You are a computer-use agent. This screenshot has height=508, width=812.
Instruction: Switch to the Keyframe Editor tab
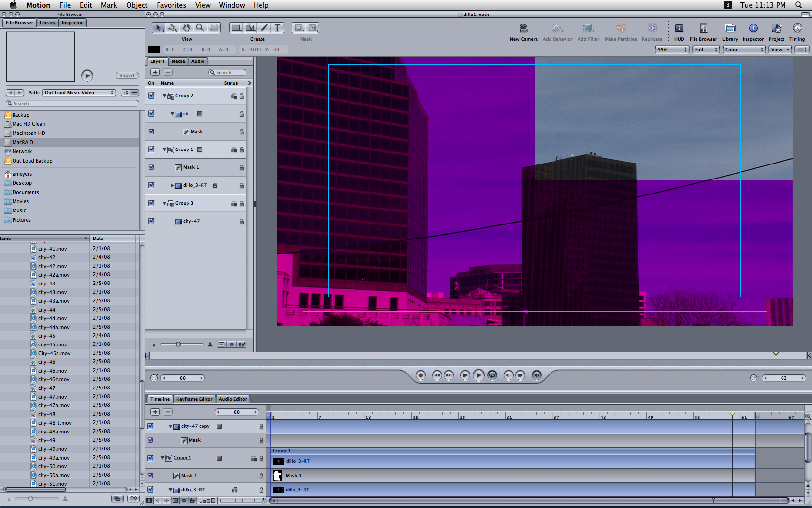(x=194, y=399)
